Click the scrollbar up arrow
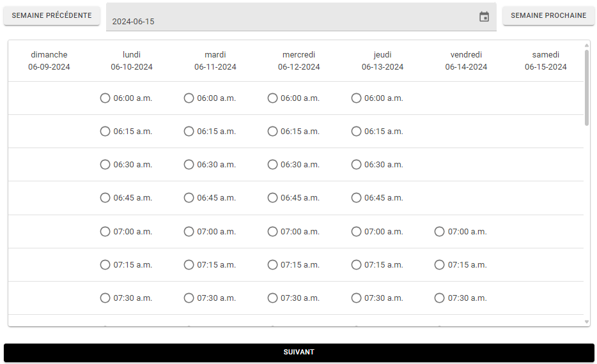597x364 pixels. [x=587, y=45]
